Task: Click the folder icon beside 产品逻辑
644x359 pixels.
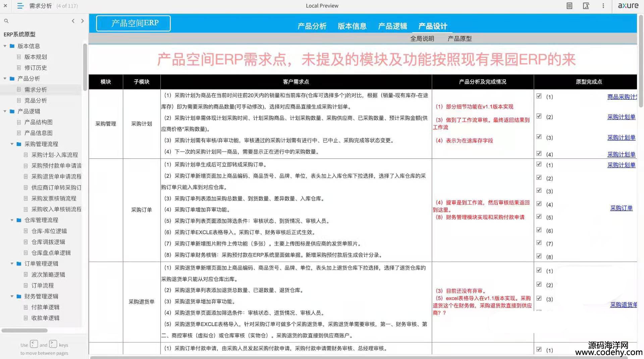Action: 12,111
